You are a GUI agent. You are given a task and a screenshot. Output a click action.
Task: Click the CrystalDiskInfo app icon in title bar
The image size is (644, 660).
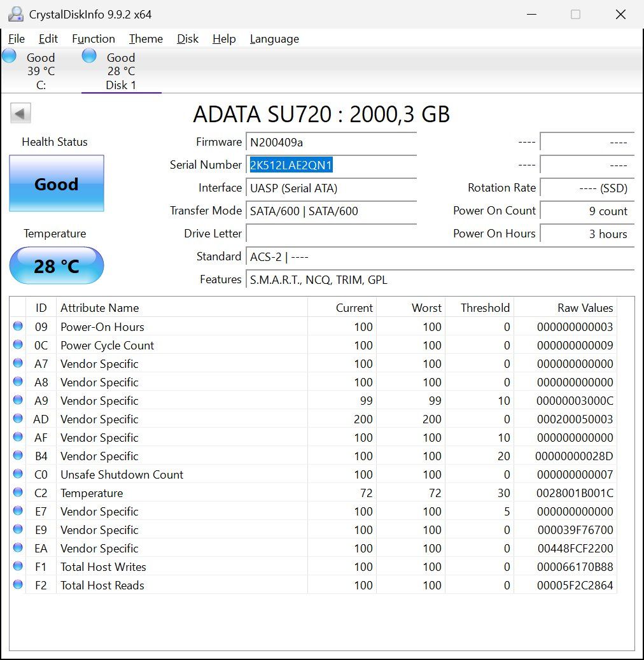point(15,14)
